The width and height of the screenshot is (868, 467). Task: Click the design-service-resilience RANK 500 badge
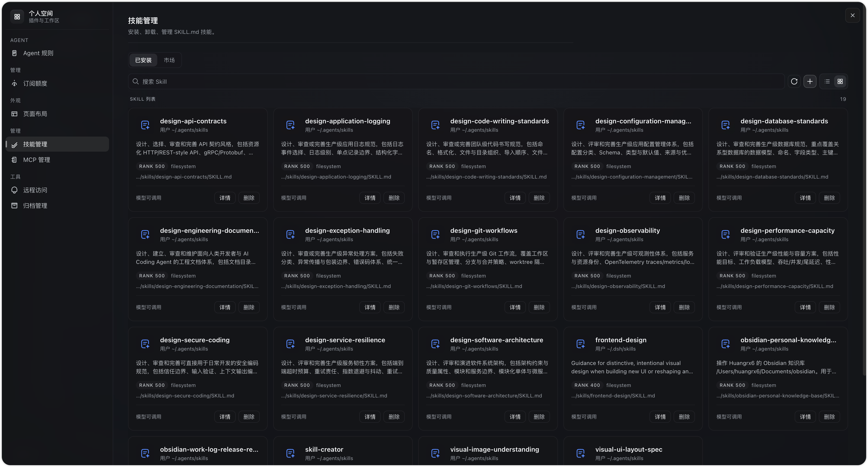(297, 385)
